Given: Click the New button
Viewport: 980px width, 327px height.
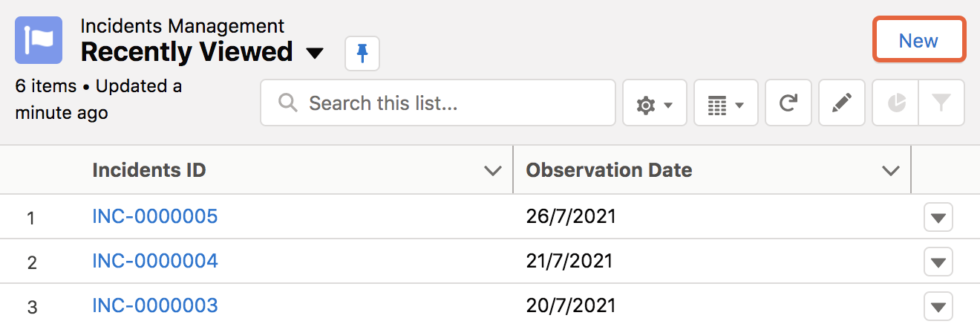Looking at the screenshot, I should (918, 40).
